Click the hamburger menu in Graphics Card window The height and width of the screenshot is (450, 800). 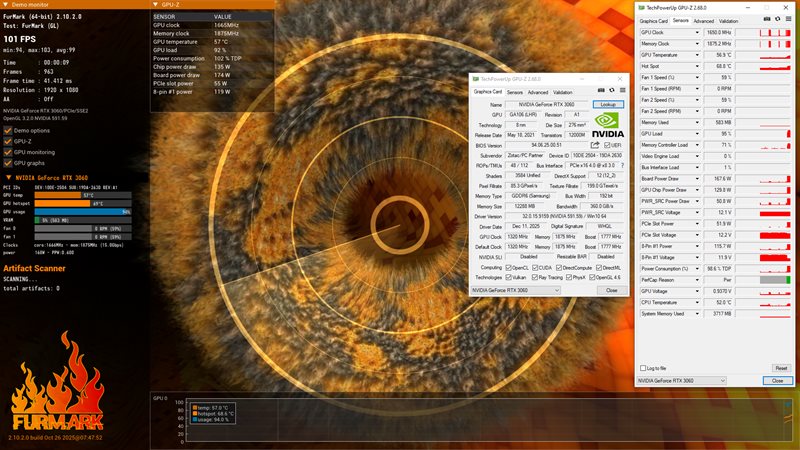pyautogui.click(x=622, y=92)
